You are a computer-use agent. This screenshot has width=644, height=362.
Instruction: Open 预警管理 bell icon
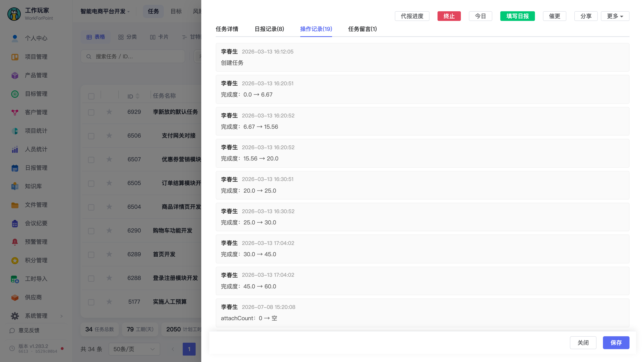[x=15, y=242]
